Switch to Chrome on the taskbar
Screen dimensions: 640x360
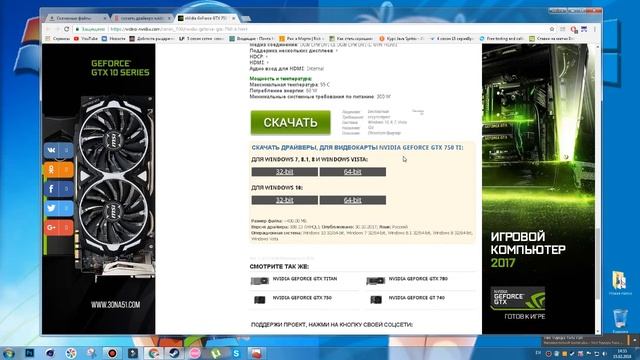153,353
